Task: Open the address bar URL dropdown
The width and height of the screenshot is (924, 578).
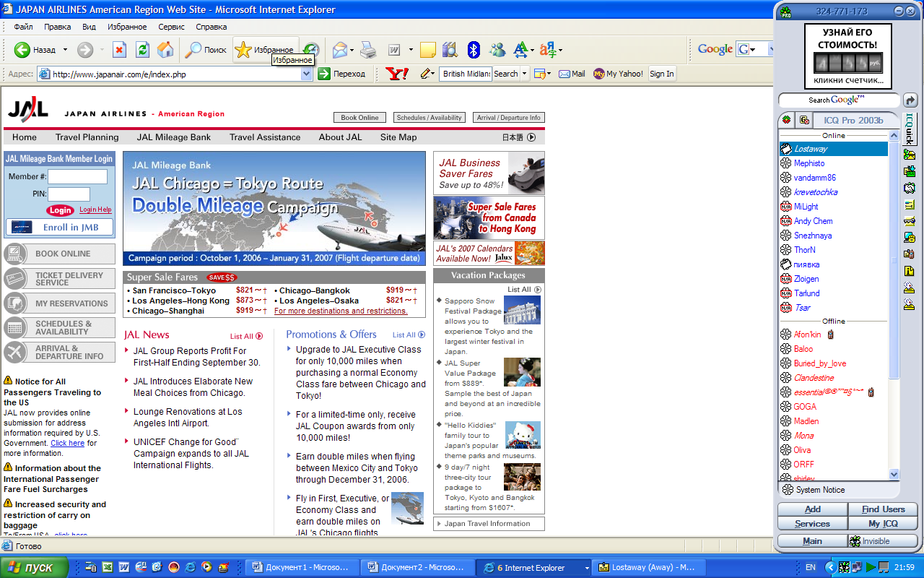Action: (x=307, y=74)
